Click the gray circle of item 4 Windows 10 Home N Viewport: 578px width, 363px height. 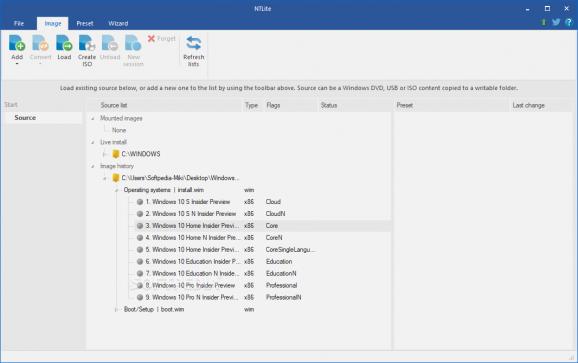[x=140, y=238]
